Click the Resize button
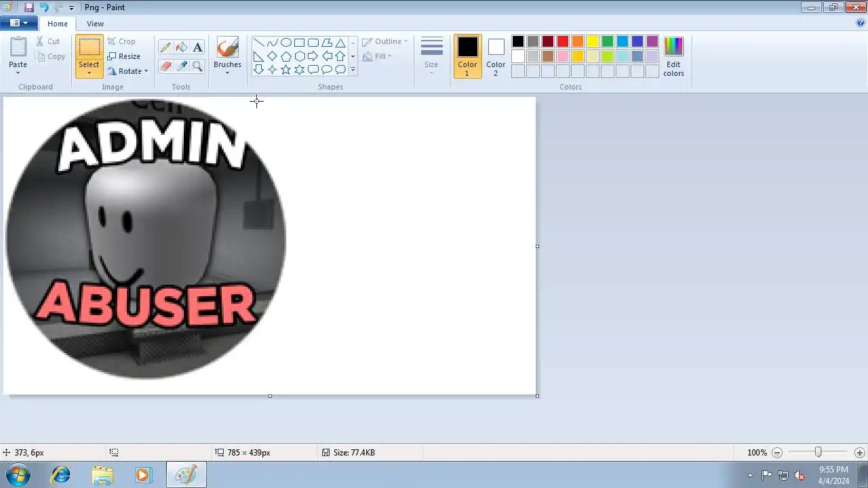Viewport: 868px width, 488px height. (x=124, y=56)
